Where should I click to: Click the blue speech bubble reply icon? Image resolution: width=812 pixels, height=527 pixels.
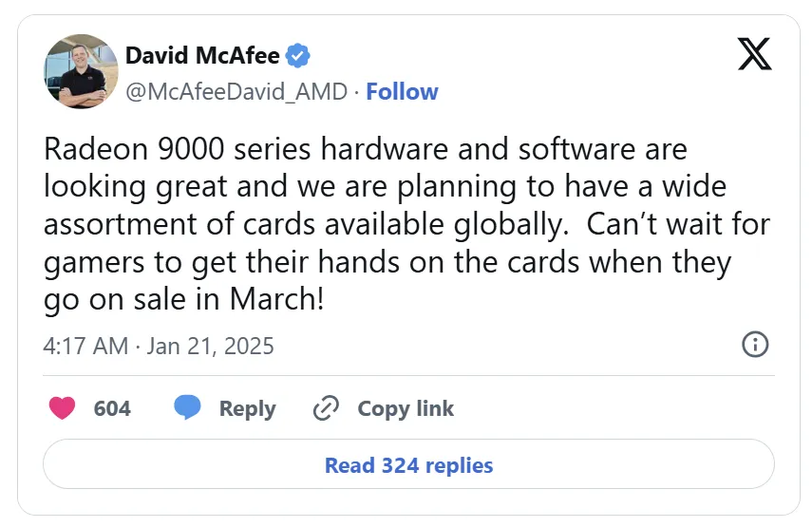tap(187, 407)
